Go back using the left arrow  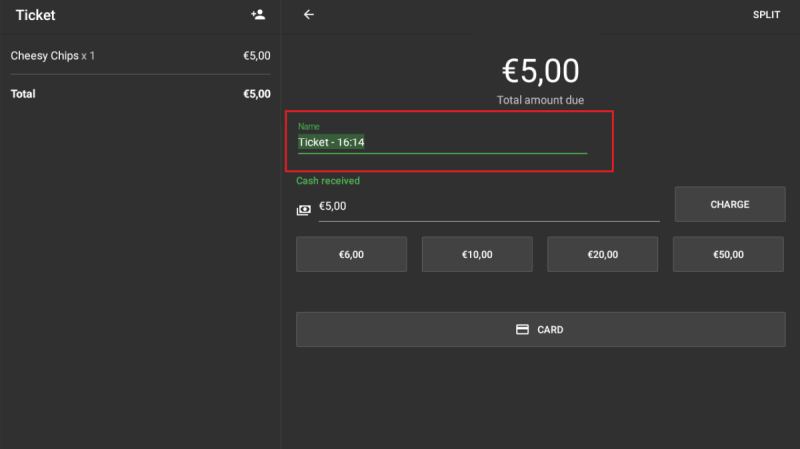point(309,15)
